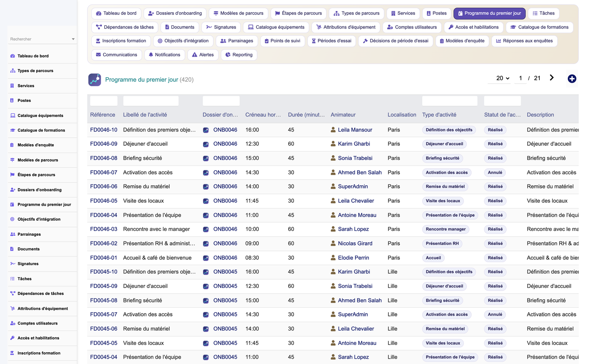Click the Objectifs d'intégration sidebar target icon
This screenshot has width=589, height=364.
coord(13,219)
